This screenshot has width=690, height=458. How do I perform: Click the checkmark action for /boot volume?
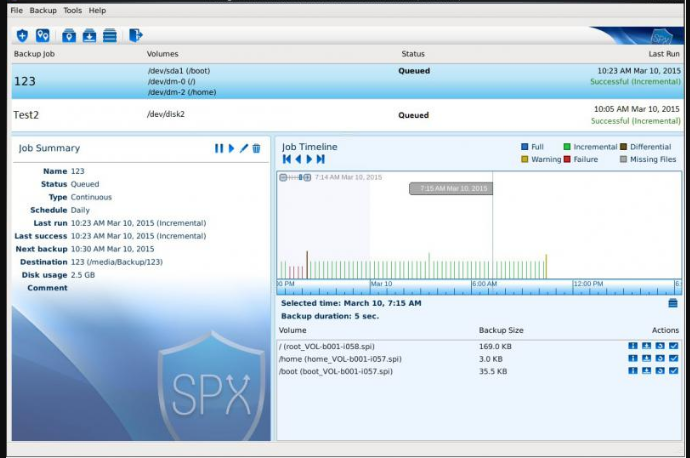point(673,371)
